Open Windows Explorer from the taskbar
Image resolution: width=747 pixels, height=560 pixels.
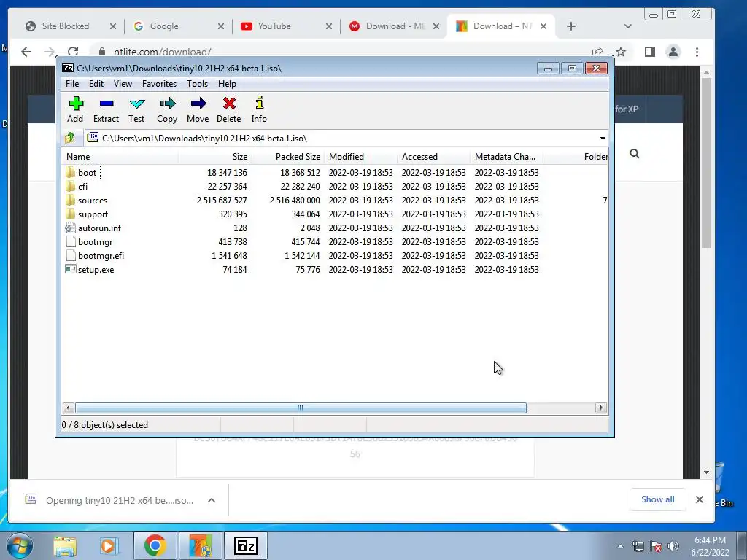click(65, 545)
